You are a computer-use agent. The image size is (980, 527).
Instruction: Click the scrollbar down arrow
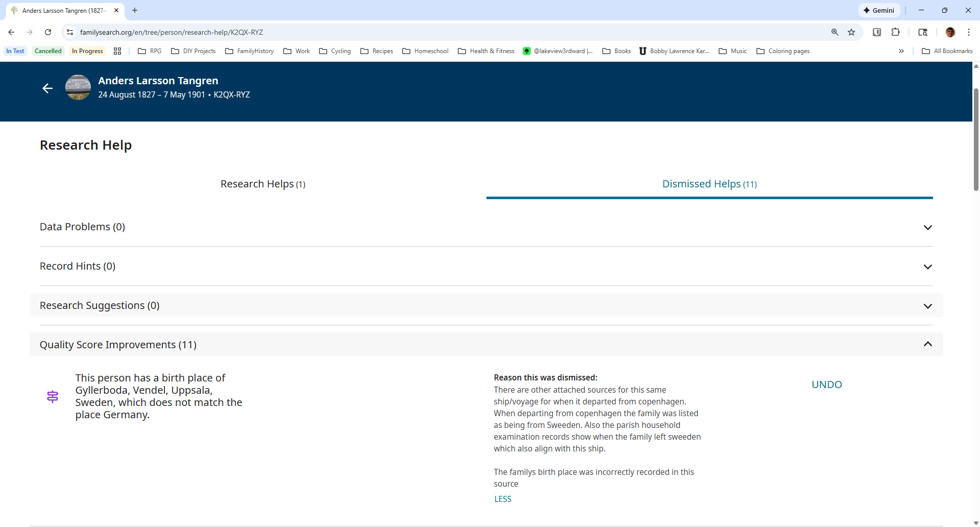coord(976,523)
